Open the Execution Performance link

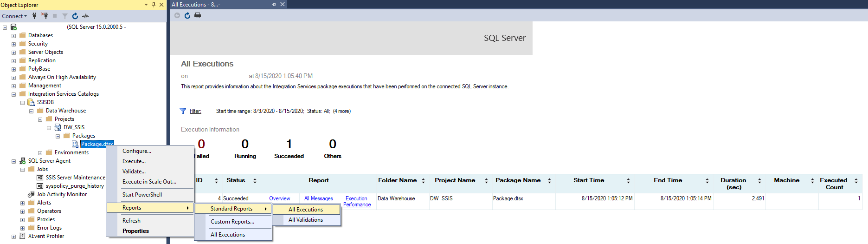coord(357,201)
